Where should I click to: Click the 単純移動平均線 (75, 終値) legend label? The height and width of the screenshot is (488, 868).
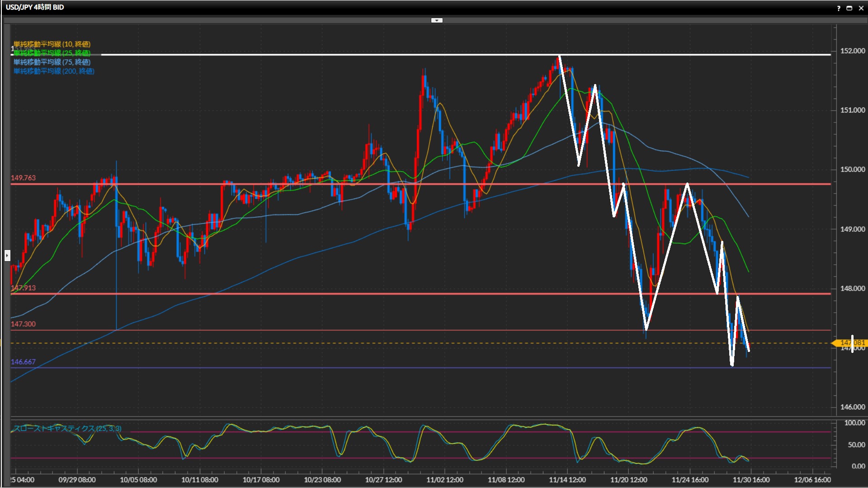52,62
